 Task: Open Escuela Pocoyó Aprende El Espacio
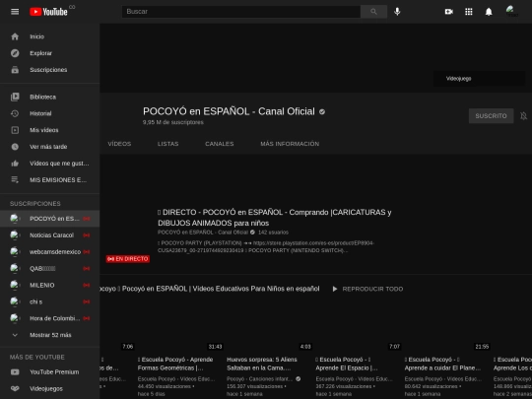pyautogui.click(x=347, y=364)
